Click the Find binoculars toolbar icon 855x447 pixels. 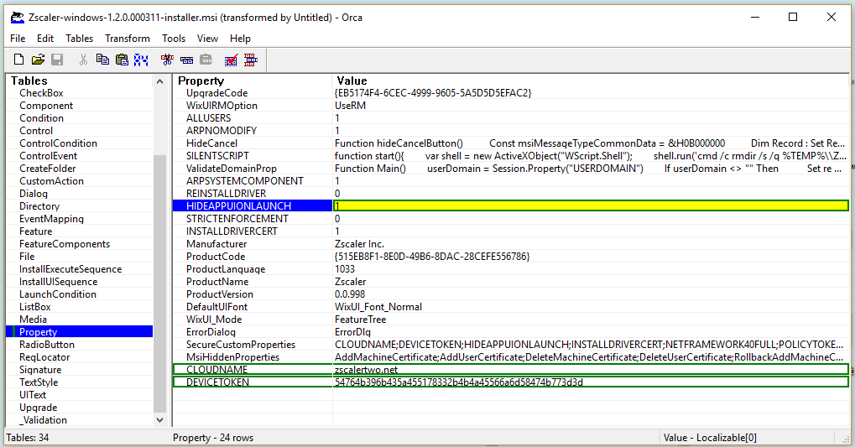142,61
